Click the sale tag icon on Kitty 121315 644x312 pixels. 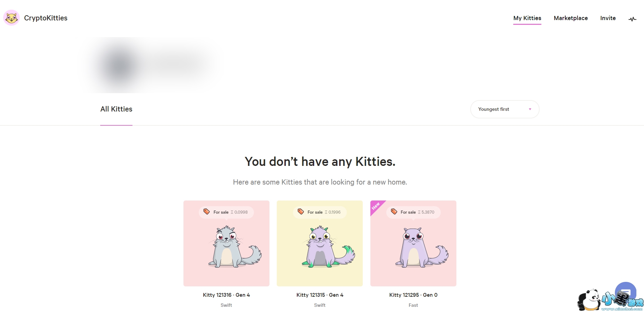pos(301,212)
